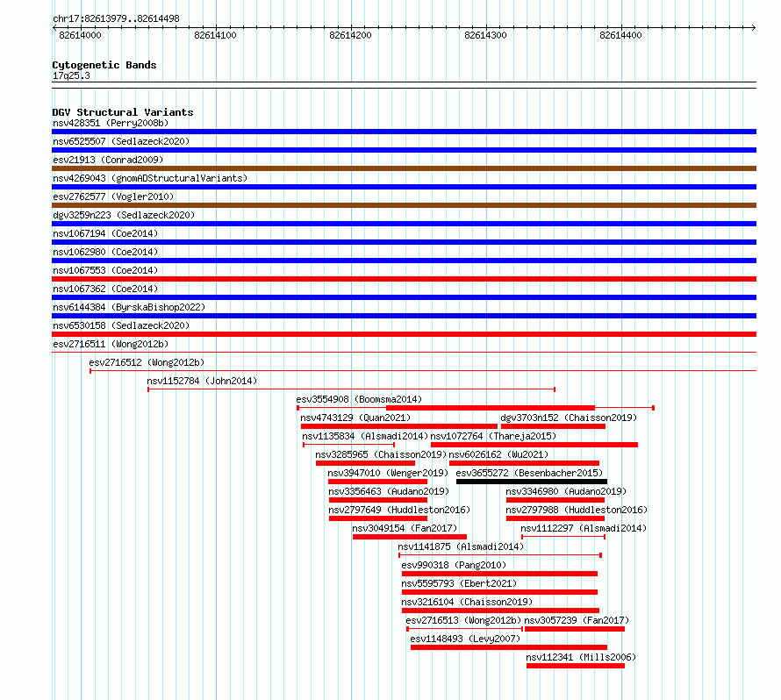Click the red bar under esv1148493
Viewport: 781px width, 700px height.
509,647
